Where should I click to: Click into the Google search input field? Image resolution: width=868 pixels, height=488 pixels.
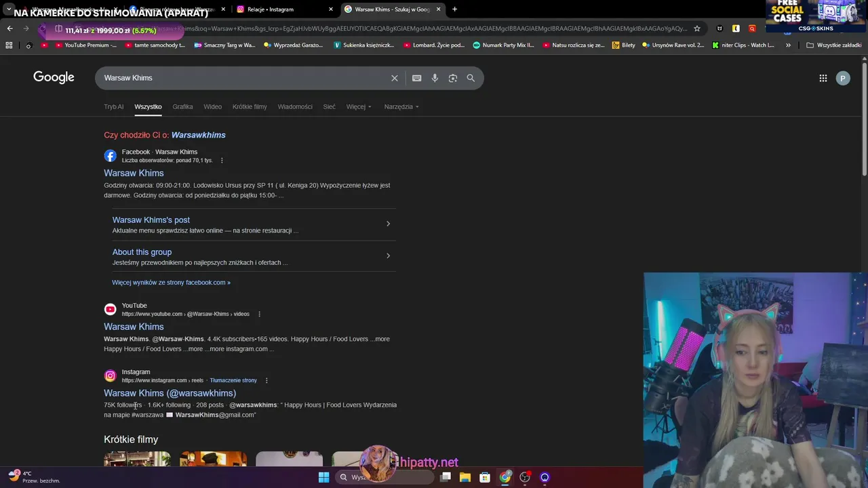coord(244,78)
